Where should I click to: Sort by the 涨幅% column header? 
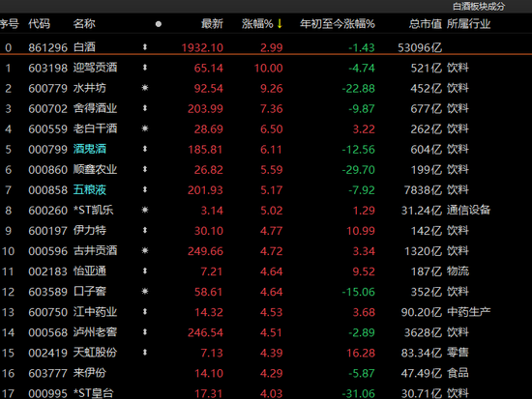pos(257,24)
